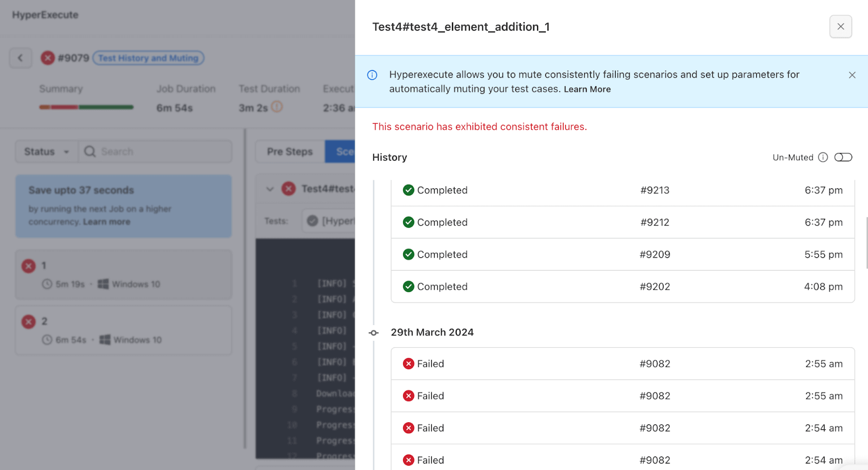Click clock icon beside 5m 19s
The image size is (868, 470).
pos(47,284)
